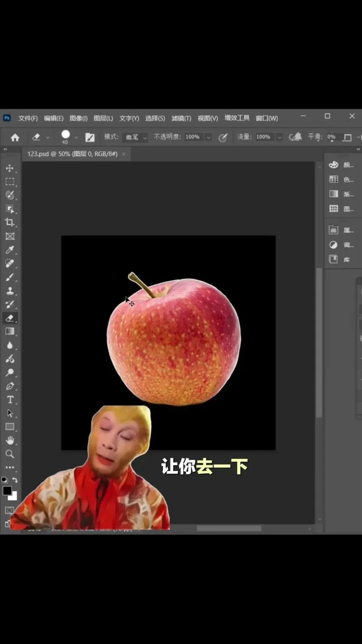The height and width of the screenshot is (644, 362).
Task: Open the Edit Toolbar three-dots menu
Action: (x=10, y=467)
